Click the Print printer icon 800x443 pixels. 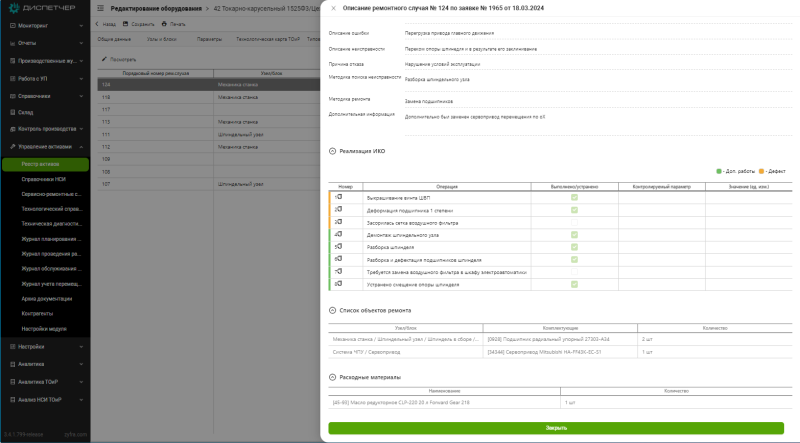[x=164, y=23]
